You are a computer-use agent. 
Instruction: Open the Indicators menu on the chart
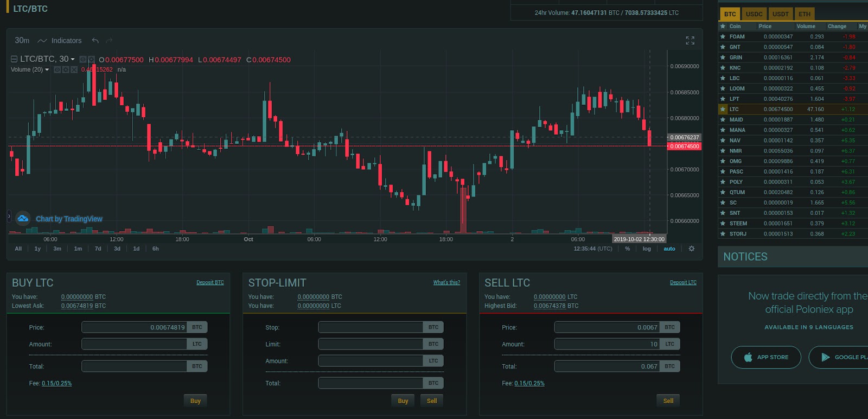click(60, 41)
